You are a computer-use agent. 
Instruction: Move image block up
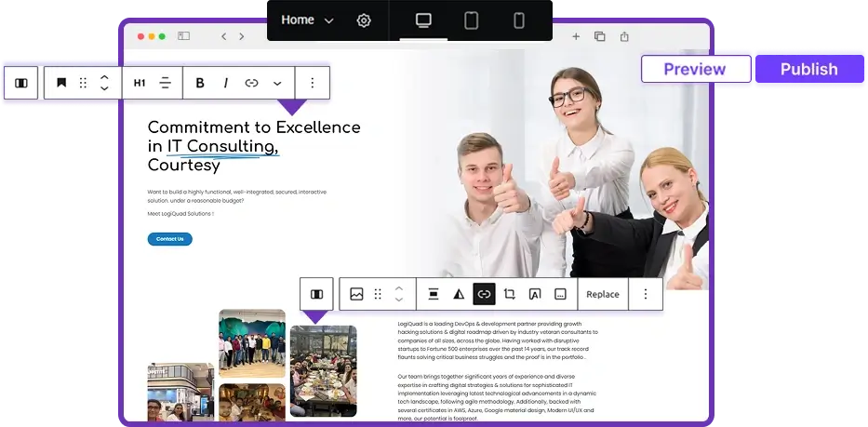point(398,288)
